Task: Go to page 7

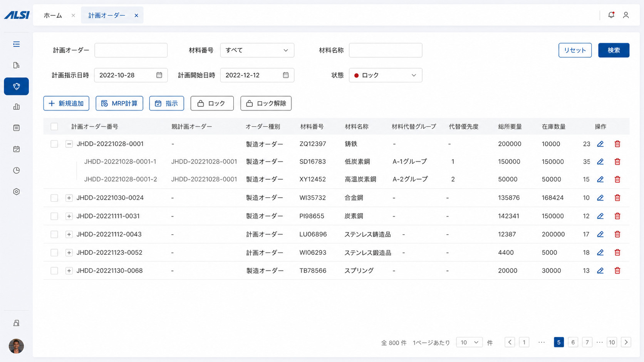Action: pyautogui.click(x=587, y=342)
